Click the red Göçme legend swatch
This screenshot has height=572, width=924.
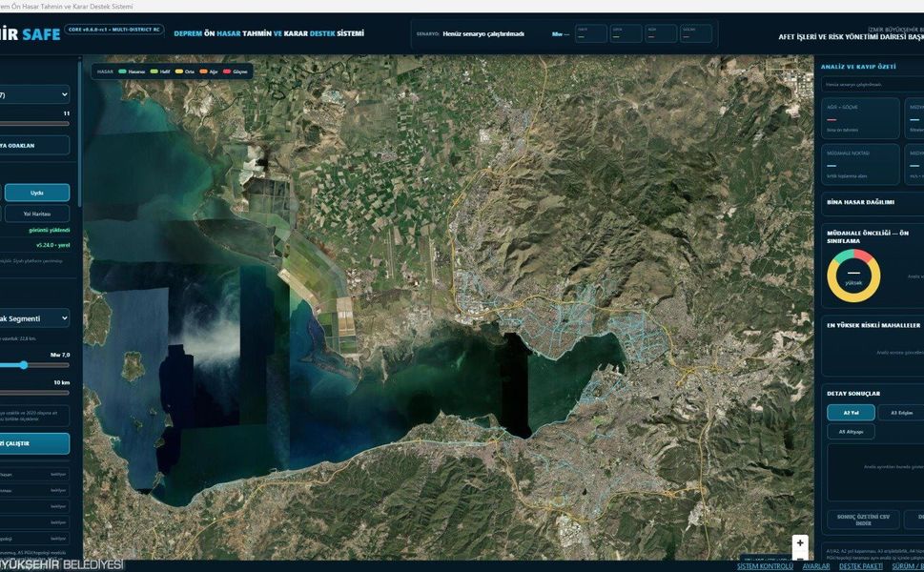226,71
